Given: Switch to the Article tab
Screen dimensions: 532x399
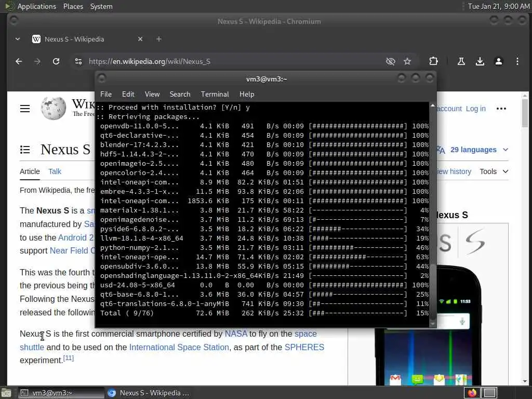Looking at the screenshot, I should 30,171.
